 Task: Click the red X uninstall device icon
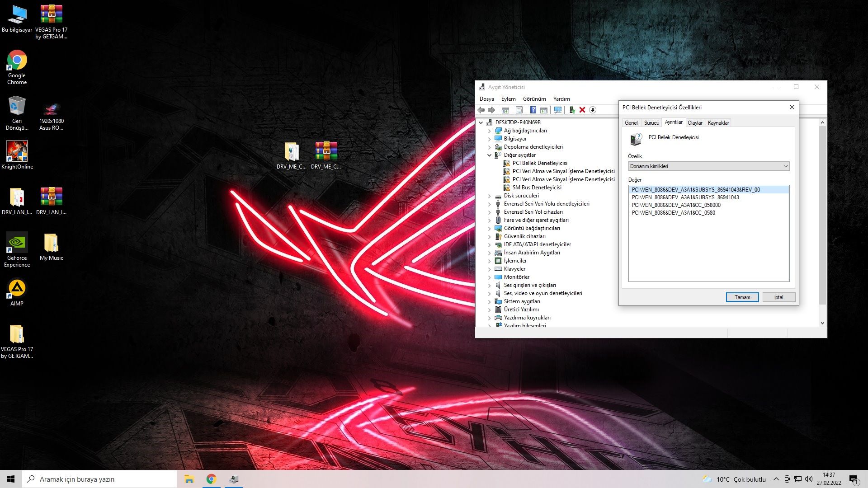pyautogui.click(x=582, y=110)
